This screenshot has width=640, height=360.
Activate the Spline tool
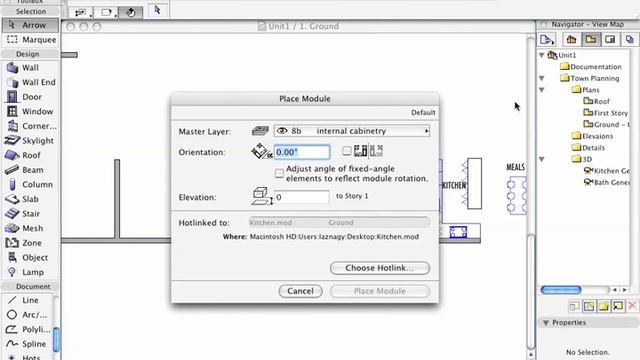click(x=28, y=344)
